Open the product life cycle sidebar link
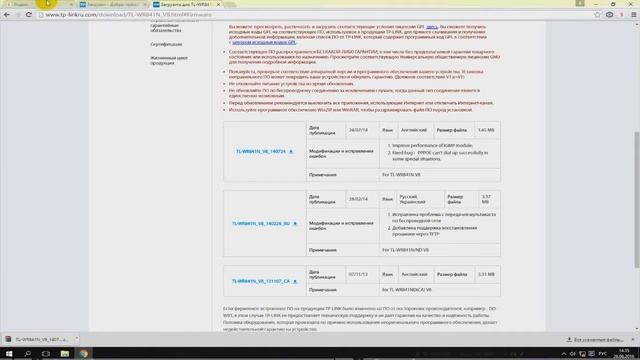Image resolution: width=640 pixels, height=360 pixels. pos(169,60)
